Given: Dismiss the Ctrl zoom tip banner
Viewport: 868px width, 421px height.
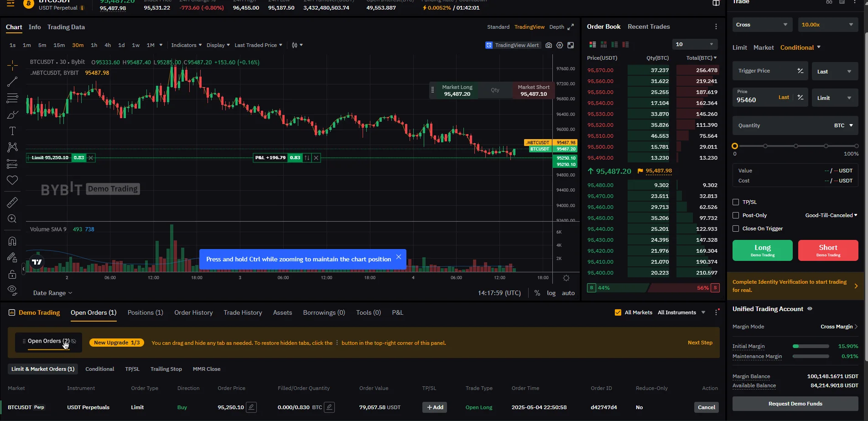Looking at the screenshot, I should point(399,257).
